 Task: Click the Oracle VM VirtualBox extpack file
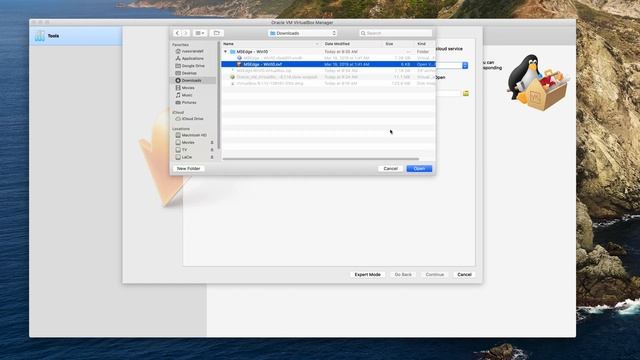coord(328,77)
